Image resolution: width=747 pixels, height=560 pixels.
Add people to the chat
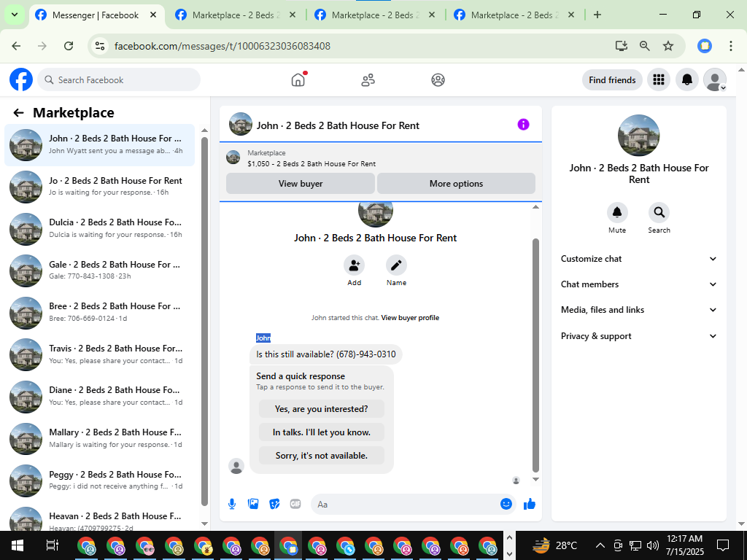coord(354,265)
